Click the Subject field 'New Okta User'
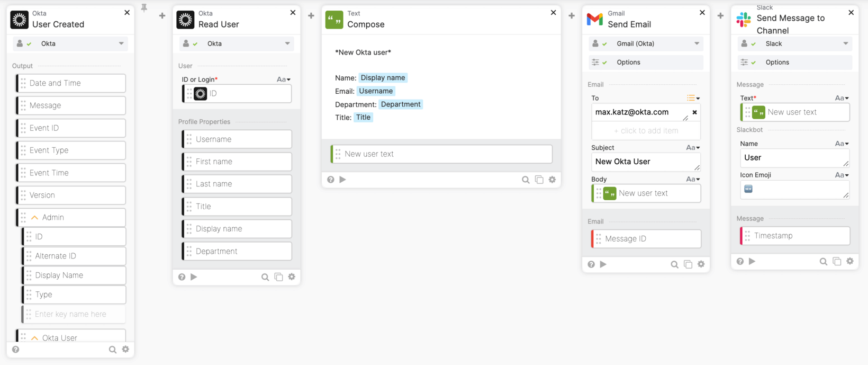 coord(646,162)
